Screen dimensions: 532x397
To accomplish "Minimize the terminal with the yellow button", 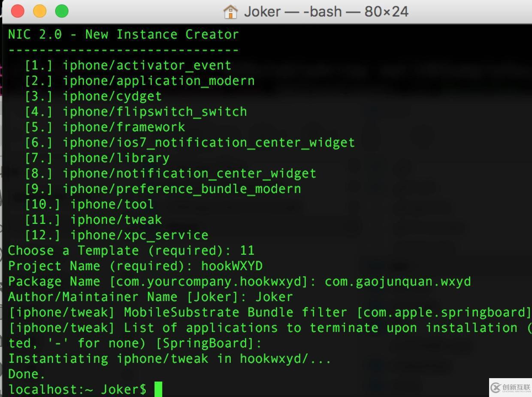I will (39, 11).
